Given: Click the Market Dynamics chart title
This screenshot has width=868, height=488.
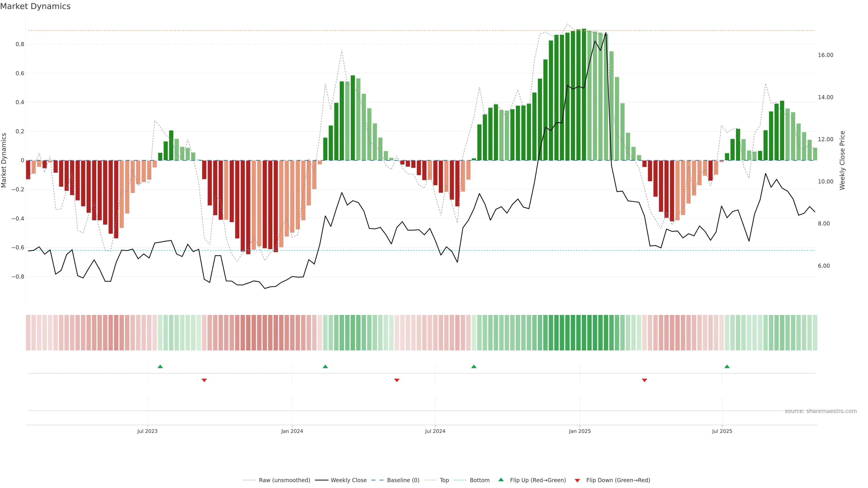Looking at the screenshot, I should coord(35,6).
